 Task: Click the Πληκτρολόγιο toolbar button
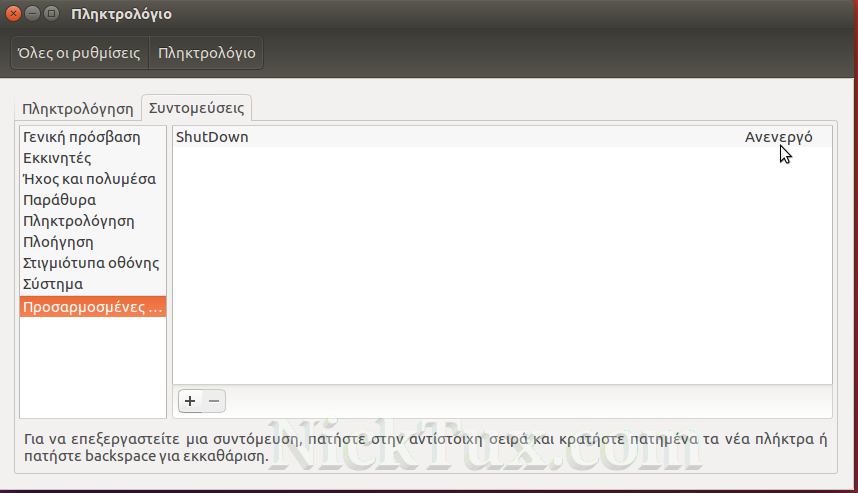coord(206,53)
